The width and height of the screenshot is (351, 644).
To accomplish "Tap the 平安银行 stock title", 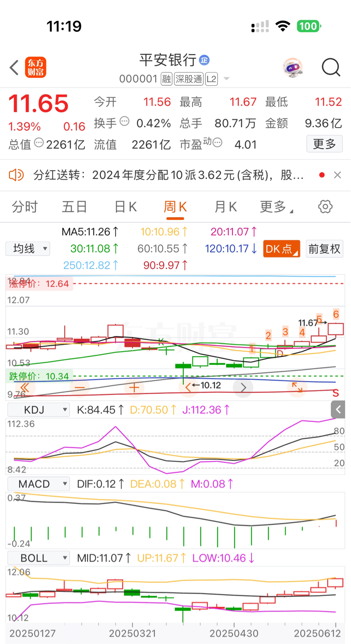I will (168, 60).
